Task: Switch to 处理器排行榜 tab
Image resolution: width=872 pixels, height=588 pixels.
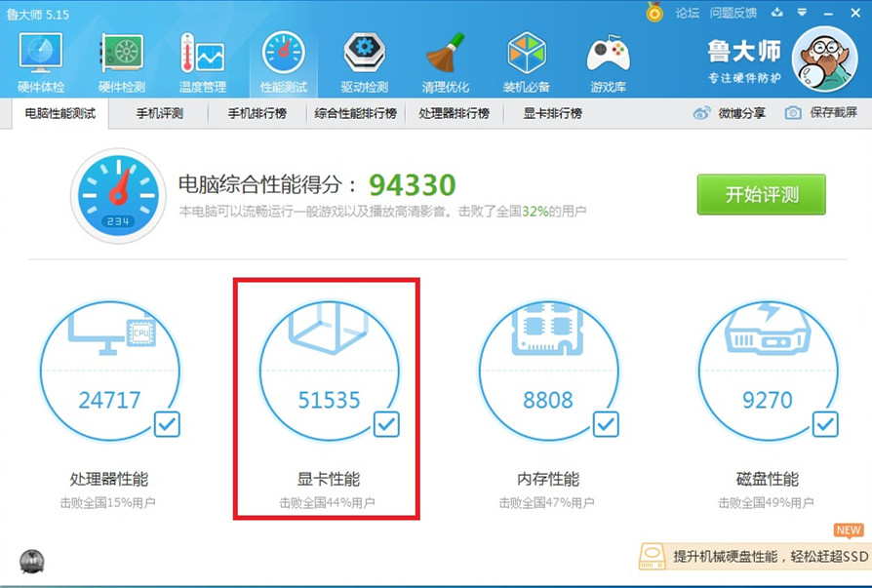Action: (454, 113)
